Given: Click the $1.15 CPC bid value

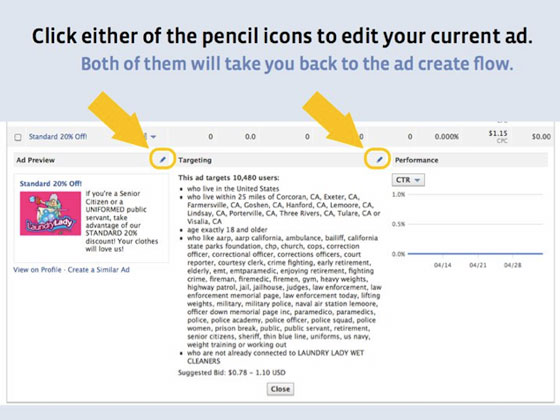Looking at the screenshot, I should coord(498,133).
